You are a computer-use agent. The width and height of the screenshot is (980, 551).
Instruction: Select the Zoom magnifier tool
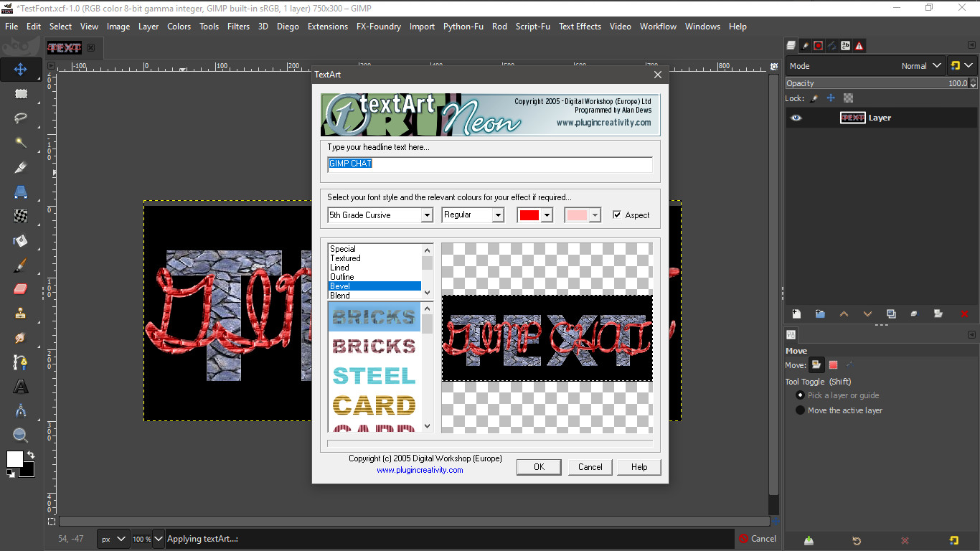[21, 435]
